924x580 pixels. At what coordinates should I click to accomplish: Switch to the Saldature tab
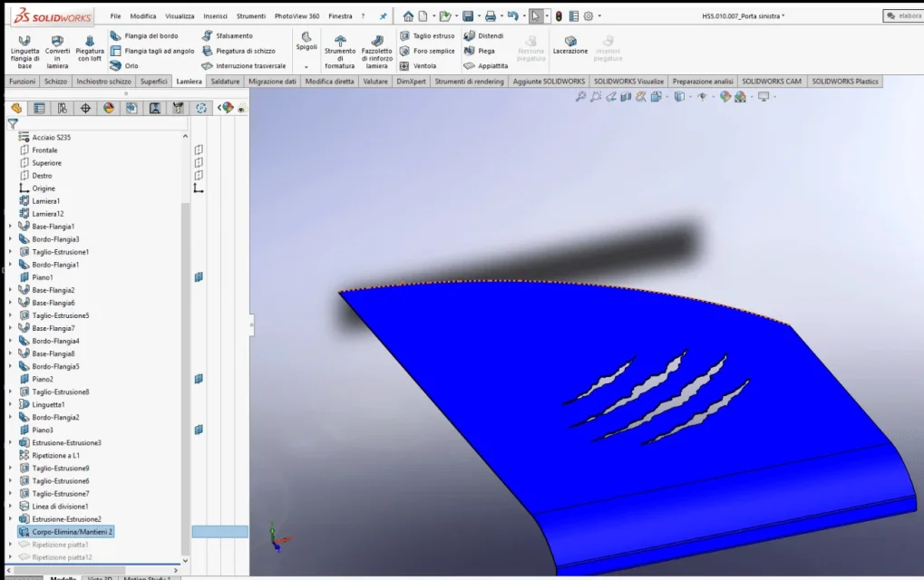pyautogui.click(x=225, y=82)
